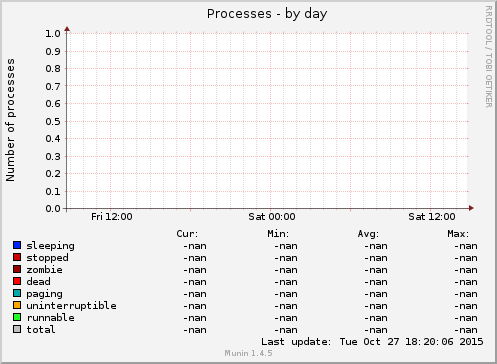Select the 'sleeping' legend label

50,246
